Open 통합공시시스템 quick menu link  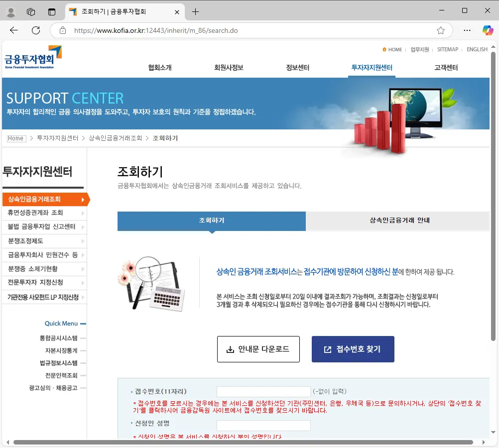point(59,338)
